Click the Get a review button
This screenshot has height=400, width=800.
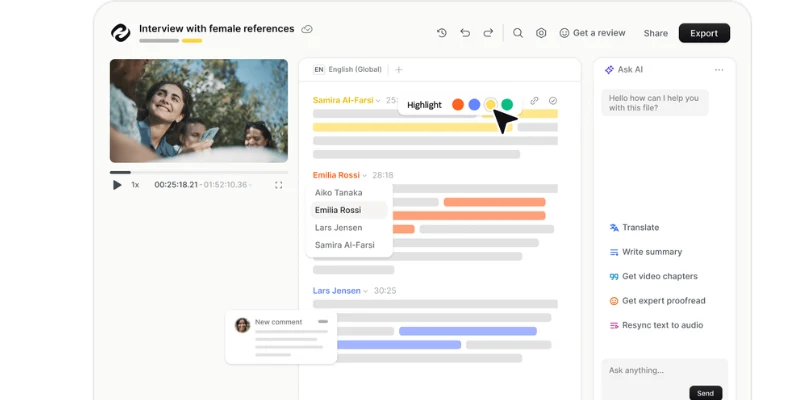[x=592, y=33]
